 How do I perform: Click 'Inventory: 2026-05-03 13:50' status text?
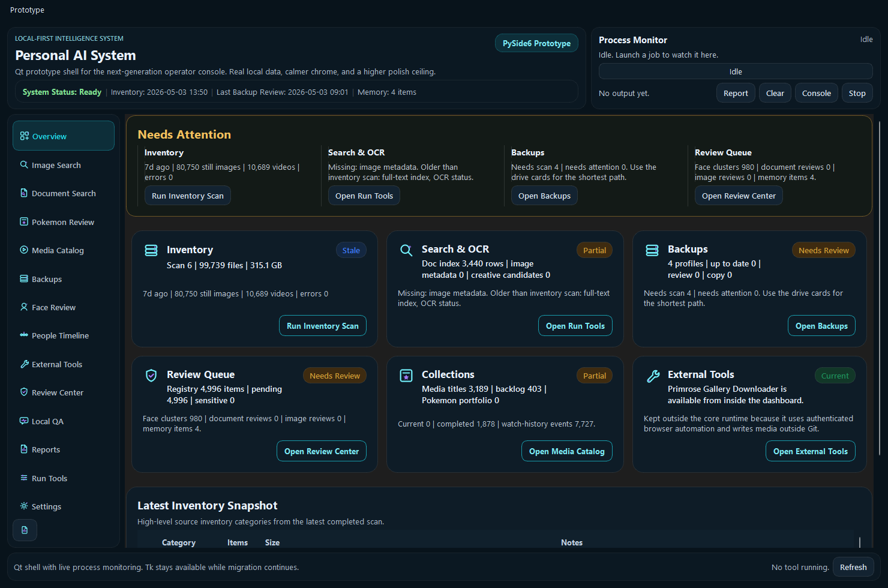[x=159, y=92]
